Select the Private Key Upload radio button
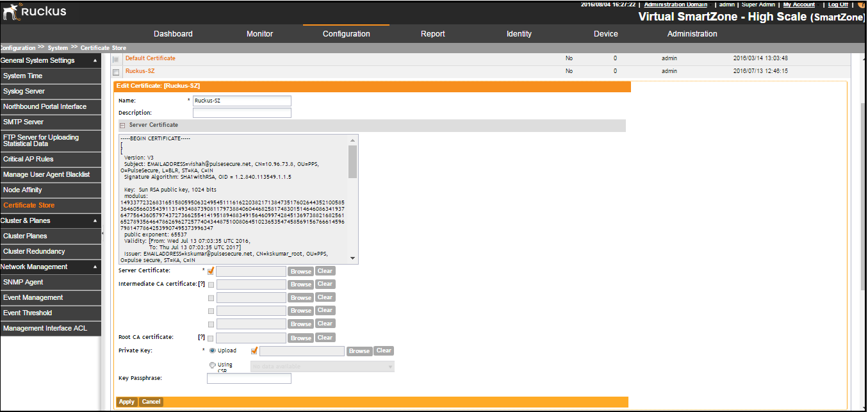Image resolution: width=868 pixels, height=412 pixels. [213, 350]
